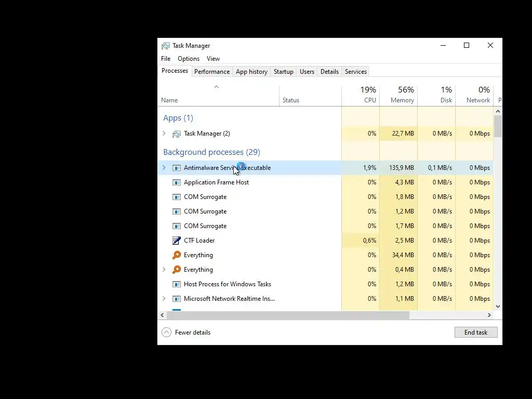This screenshot has width=532, height=399.
Task: Open the View menu
Action: pyautogui.click(x=213, y=59)
